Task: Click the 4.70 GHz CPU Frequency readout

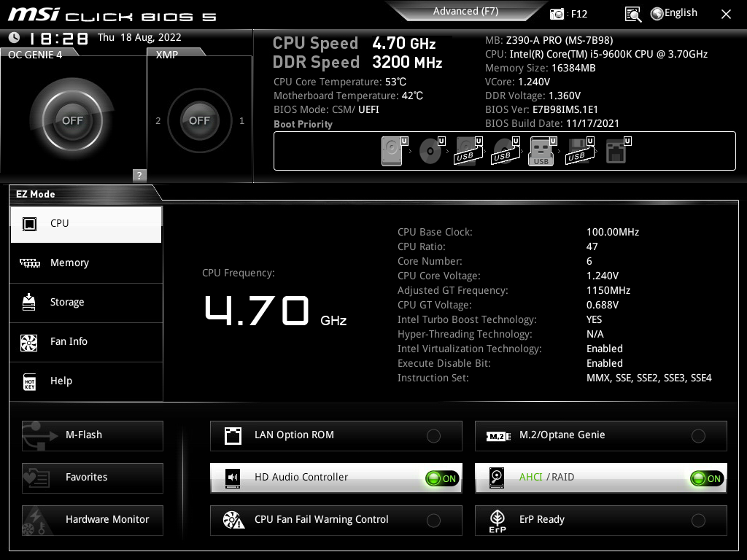Action: 275,311
